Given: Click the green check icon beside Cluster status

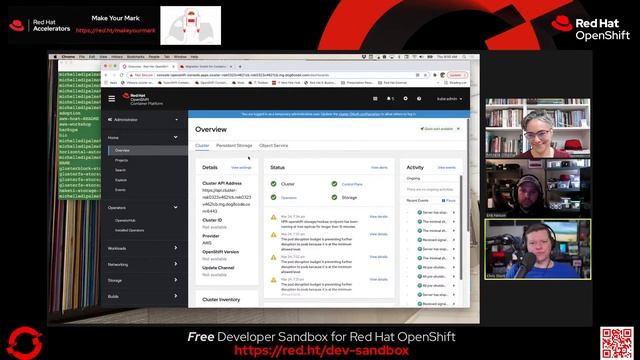Looking at the screenshot, I should coord(273,184).
